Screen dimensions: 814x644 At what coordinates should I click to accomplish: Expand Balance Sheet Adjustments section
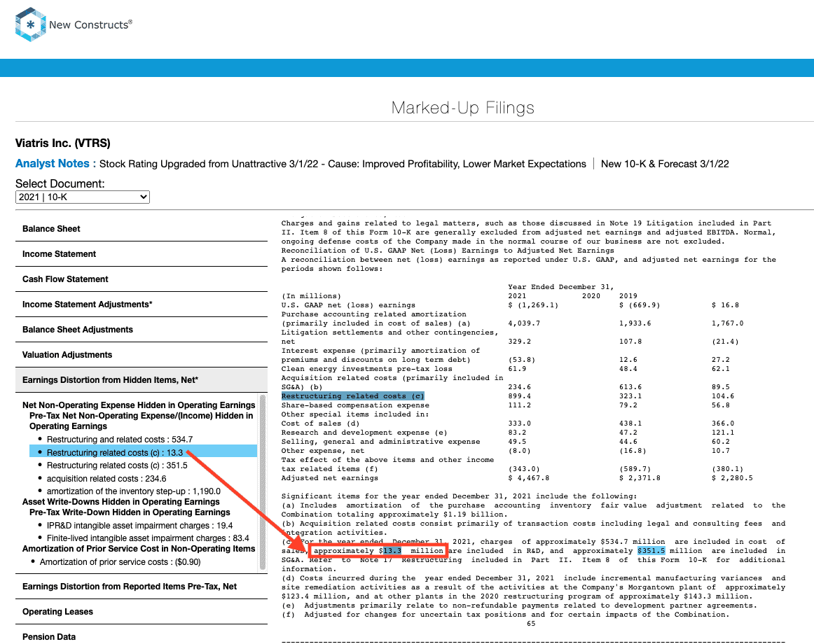pos(142,330)
